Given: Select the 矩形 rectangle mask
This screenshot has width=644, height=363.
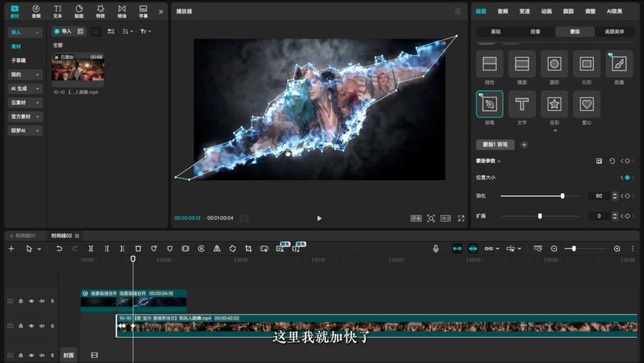Looking at the screenshot, I should tap(587, 64).
